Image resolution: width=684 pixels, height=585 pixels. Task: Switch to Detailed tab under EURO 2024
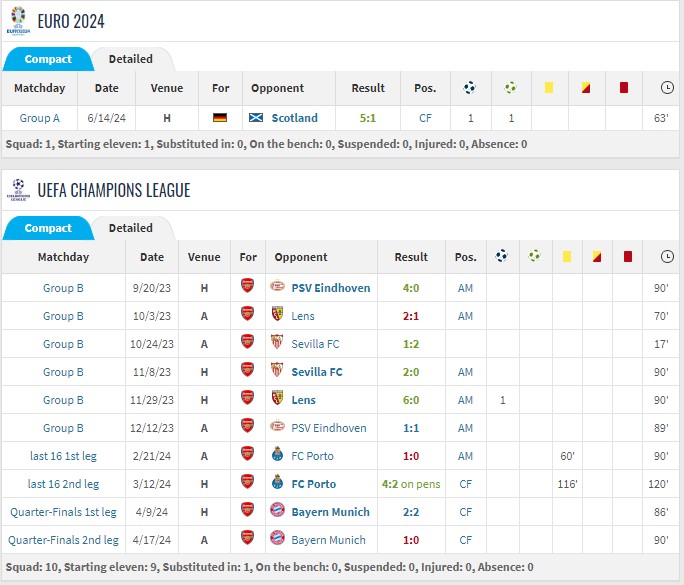pos(131,59)
